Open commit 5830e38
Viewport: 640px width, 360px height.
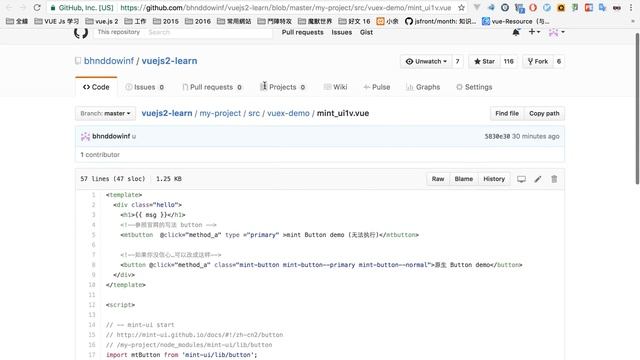pos(497,136)
